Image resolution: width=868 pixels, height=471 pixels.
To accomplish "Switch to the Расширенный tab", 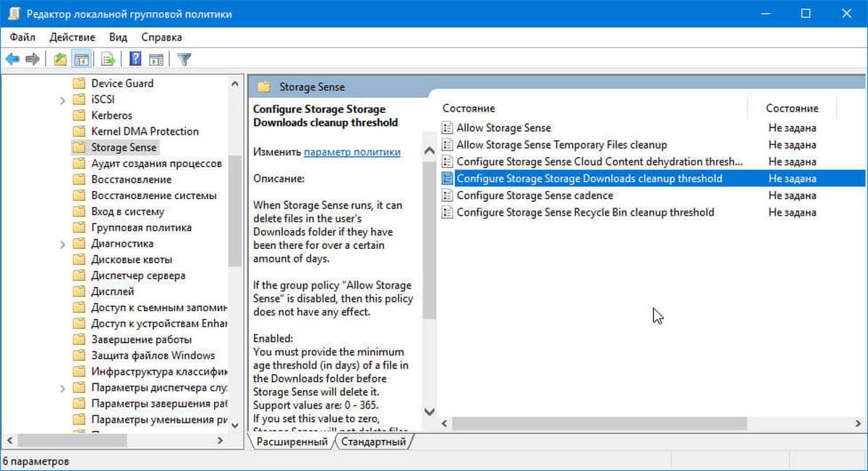I will [292, 441].
